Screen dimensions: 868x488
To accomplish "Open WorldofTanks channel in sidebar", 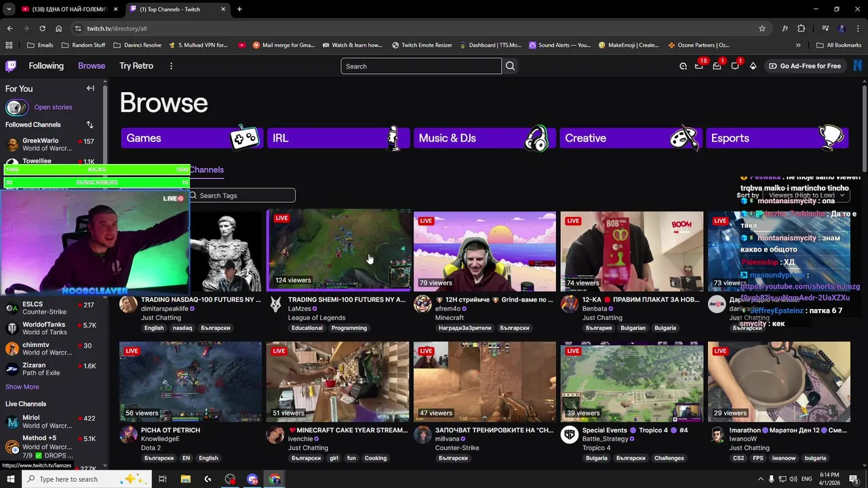I will [x=51, y=328].
